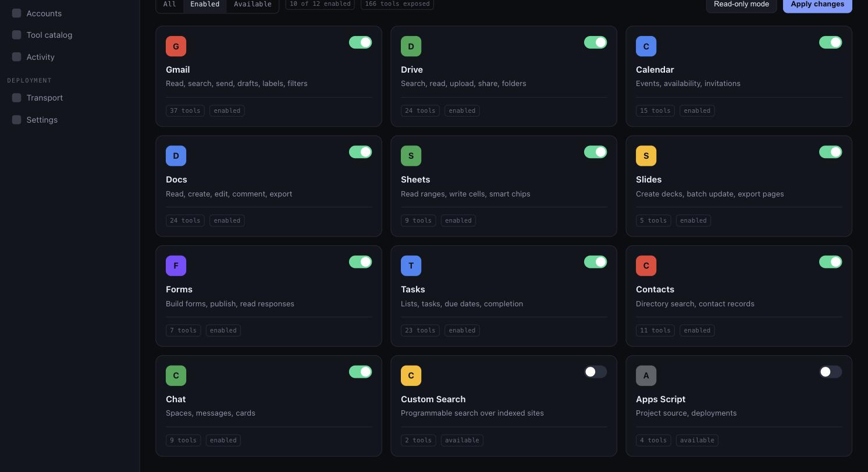
Task: Click the "available" badge on Apps Script card
Action: coord(697,440)
